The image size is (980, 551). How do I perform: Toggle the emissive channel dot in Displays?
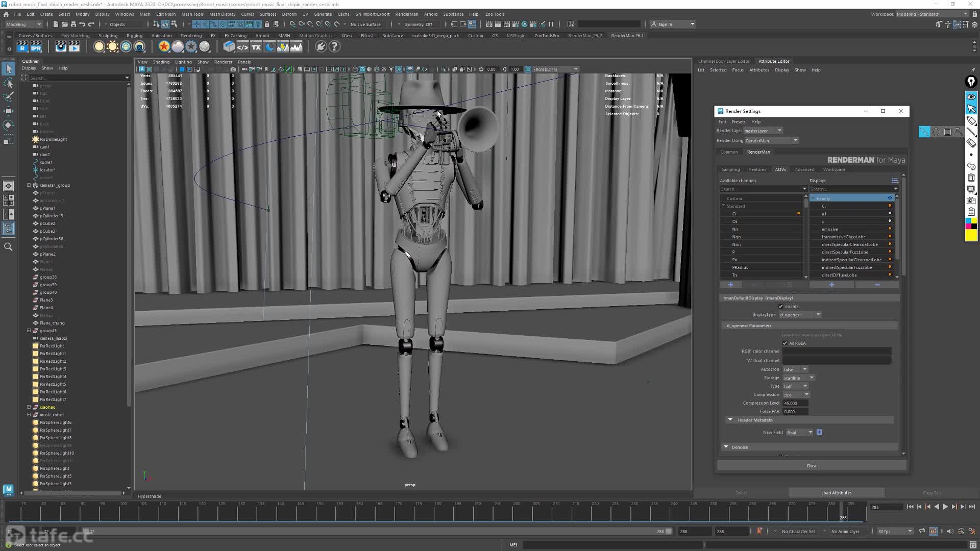(x=890, y=229)
